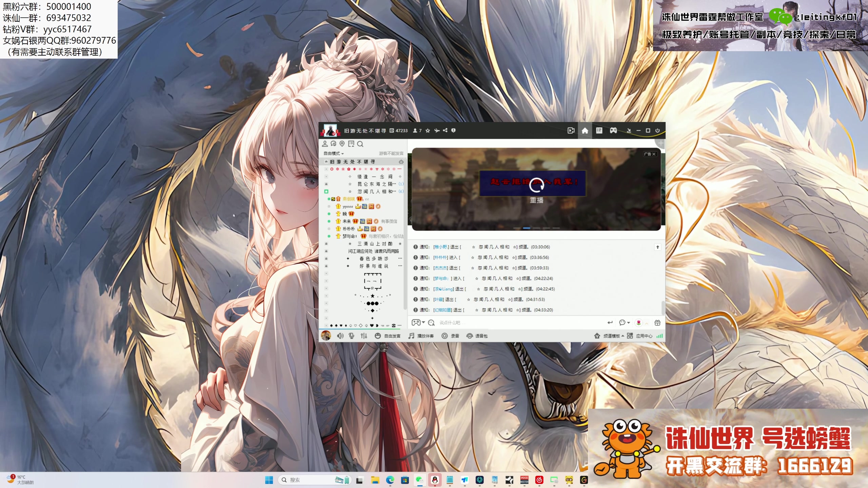Open the 自由模式 mode dropdown
The height and width of the screenshot is (488, 868).
(x=334, y=154)
